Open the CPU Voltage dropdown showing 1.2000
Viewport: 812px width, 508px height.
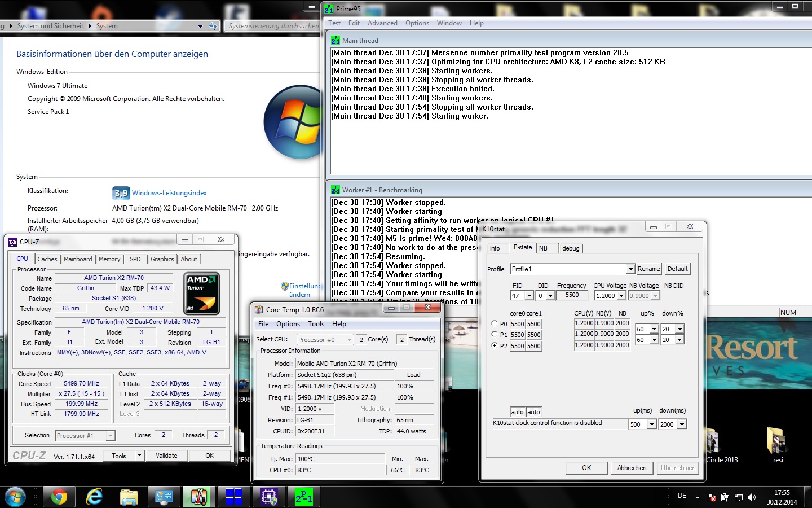point(621,296)
